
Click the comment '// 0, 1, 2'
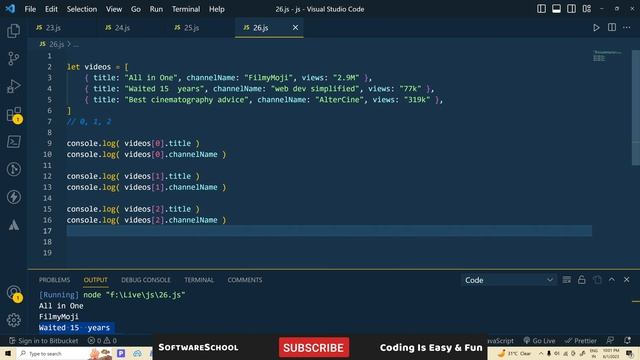point(89,122)
